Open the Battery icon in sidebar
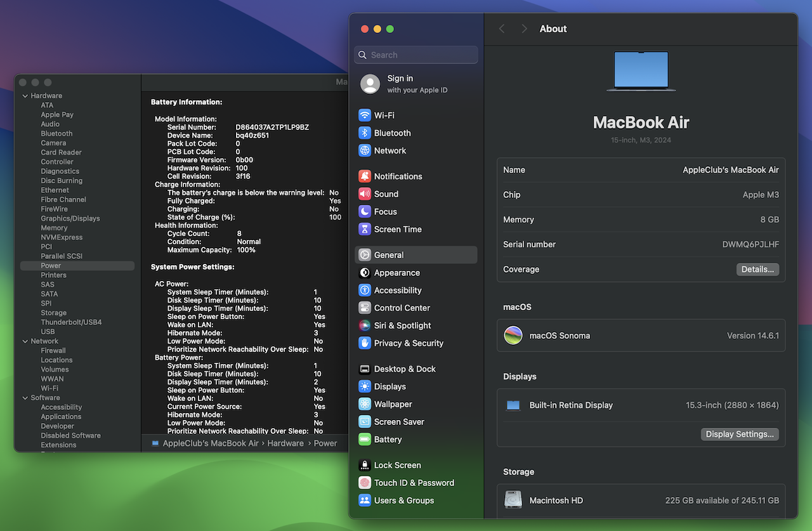Viewport: 812px width, 531px height. pos(365,440)
